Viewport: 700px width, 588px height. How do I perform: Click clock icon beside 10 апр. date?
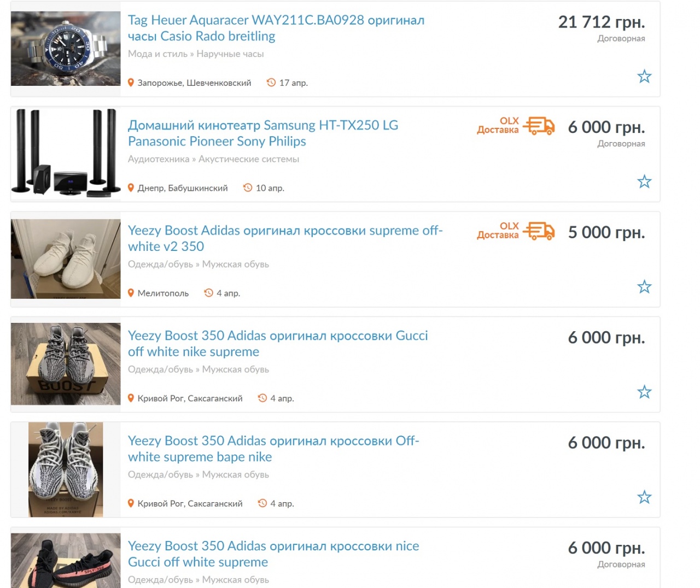248,187
